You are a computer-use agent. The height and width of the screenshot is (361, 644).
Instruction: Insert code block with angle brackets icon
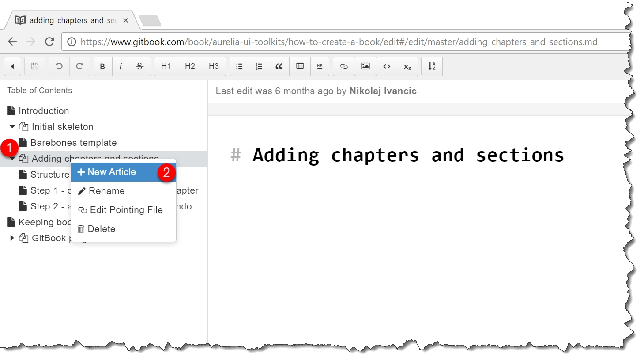pyautogui.click(x=387, y=66)
